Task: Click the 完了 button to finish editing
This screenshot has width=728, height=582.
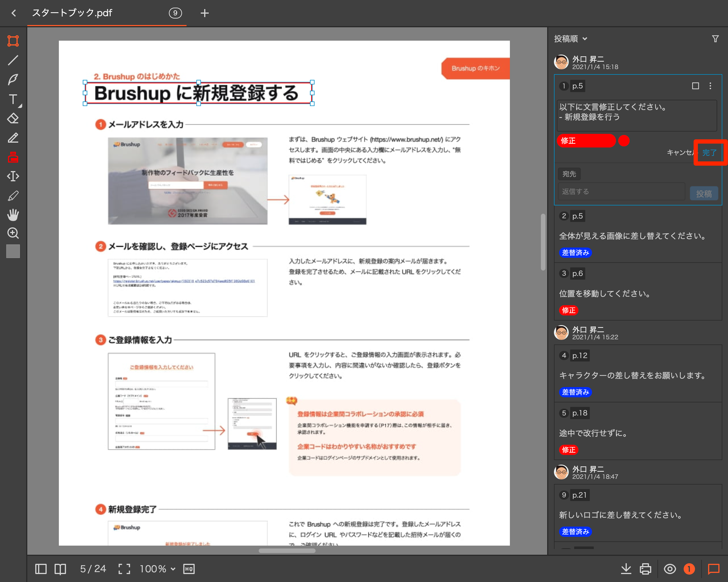Action: point(709,153)
